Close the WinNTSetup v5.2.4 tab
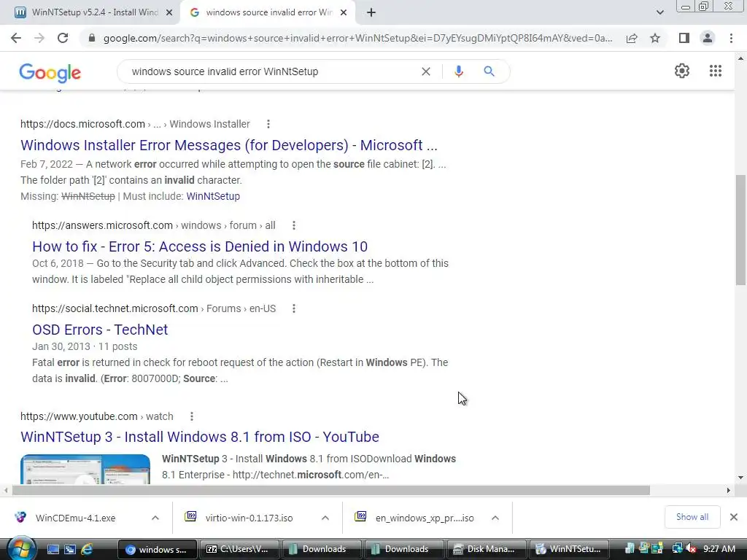Image resolution: width=747 pixels, height=560 pixels. tap(169, 13)
